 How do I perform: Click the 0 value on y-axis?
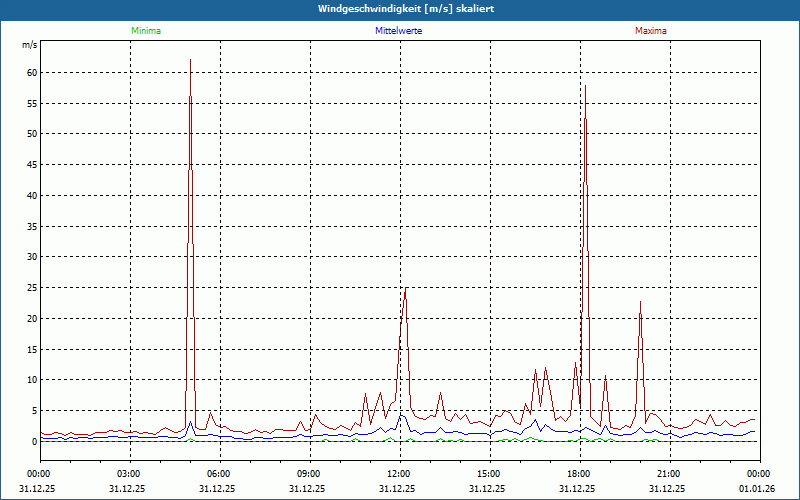point(35,442)
